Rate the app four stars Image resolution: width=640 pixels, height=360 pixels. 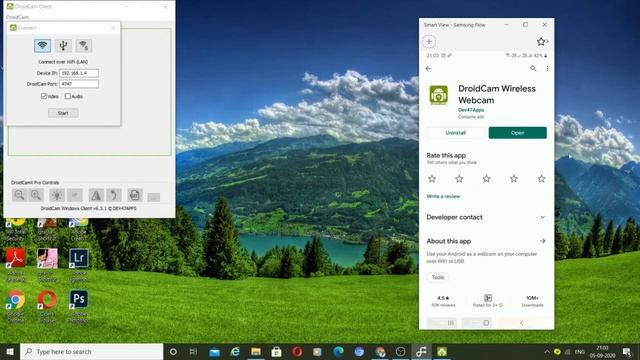pyautogui.click(x=514, y=179)
